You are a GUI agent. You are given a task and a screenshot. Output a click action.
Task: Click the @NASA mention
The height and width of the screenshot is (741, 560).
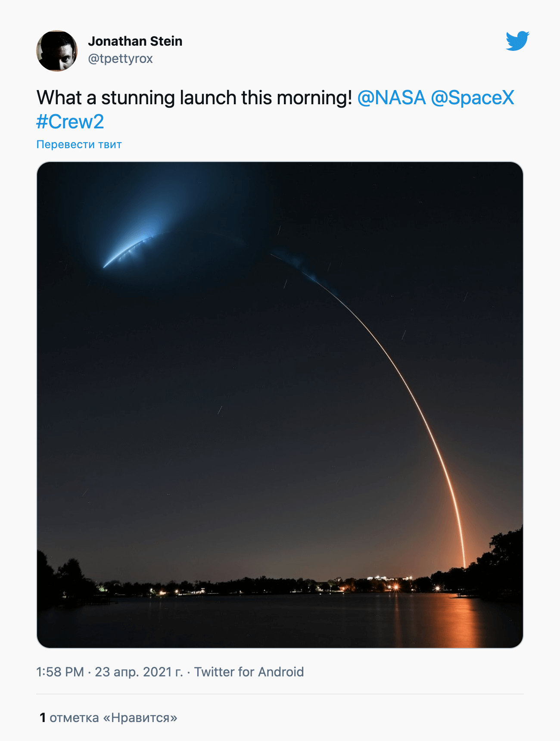(x=391, y=98)
